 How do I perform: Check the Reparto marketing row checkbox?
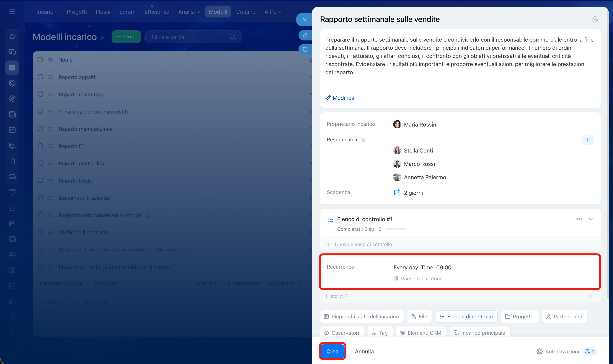40,94
